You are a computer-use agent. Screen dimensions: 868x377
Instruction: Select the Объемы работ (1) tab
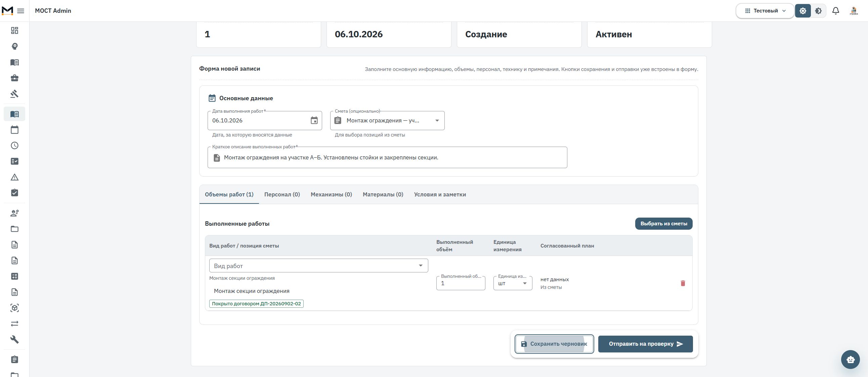point(229,195)
